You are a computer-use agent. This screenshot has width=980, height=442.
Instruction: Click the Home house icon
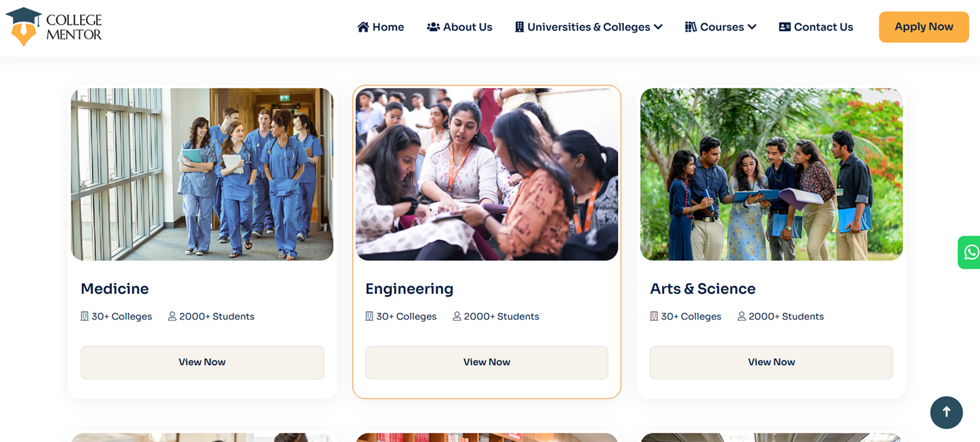363,27
